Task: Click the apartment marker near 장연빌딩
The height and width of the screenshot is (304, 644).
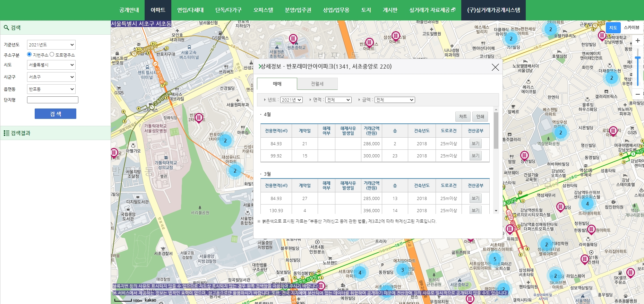Action: [524, 156]
